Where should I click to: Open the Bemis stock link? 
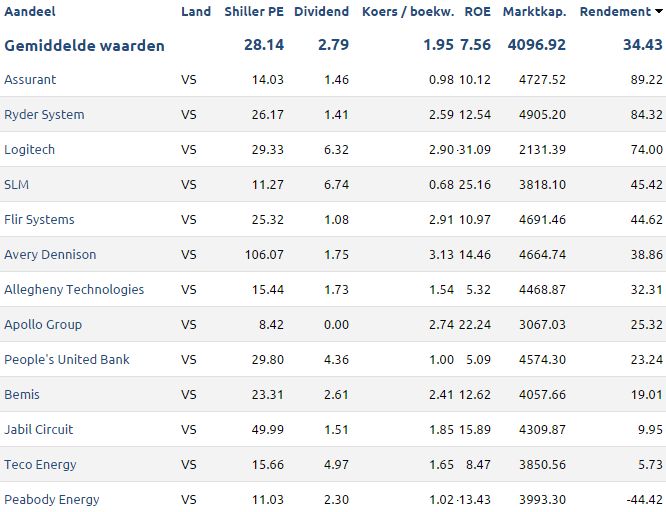click(22, 394)
